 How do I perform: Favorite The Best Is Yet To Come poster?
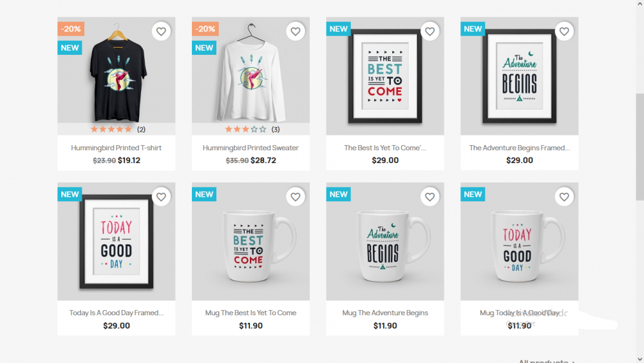(x=430, y=31)
